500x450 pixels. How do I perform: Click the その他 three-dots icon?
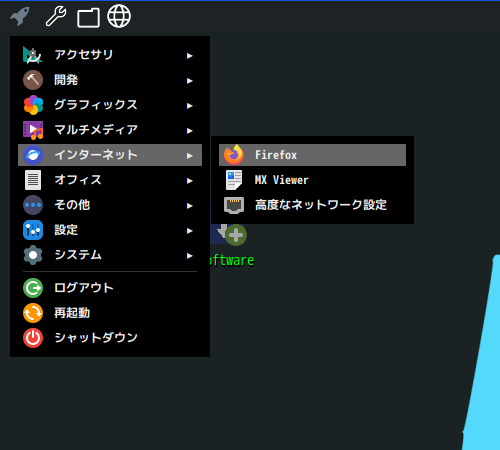click(x=33, y=205)
